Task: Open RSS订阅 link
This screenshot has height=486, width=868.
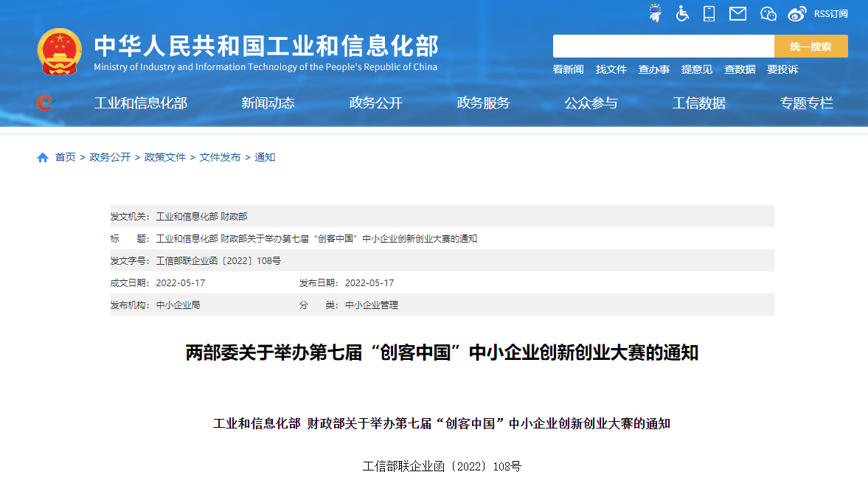Action: [x=830, y=13]
